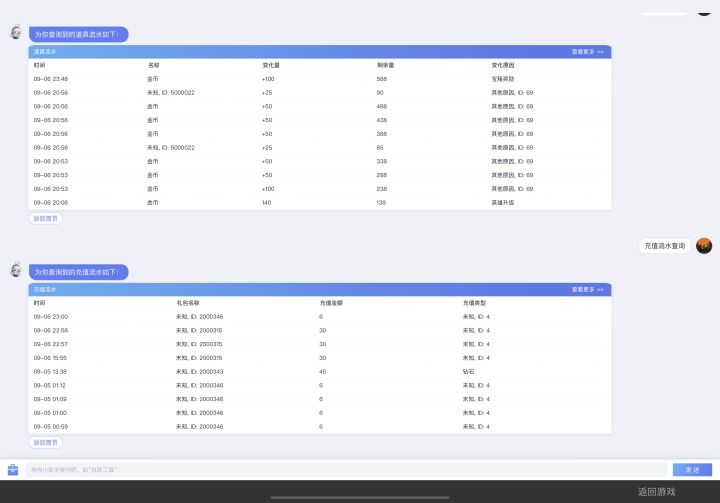Click 剩余量 column header

385,65
